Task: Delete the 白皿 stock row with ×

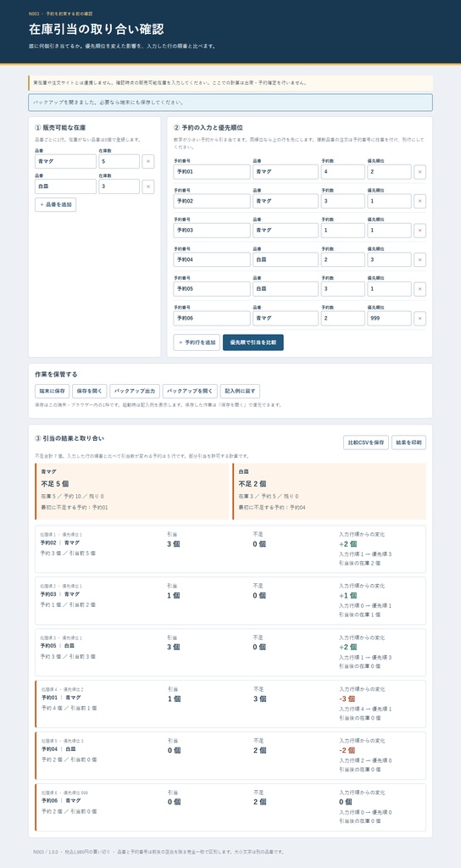Action: pyautogui.click(x=147, y=186)
